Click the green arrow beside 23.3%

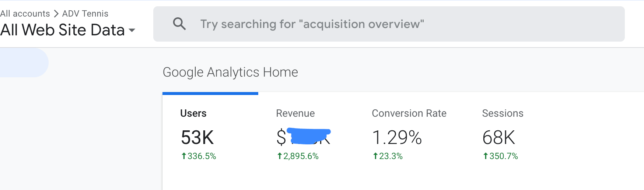tap(375, 156)
